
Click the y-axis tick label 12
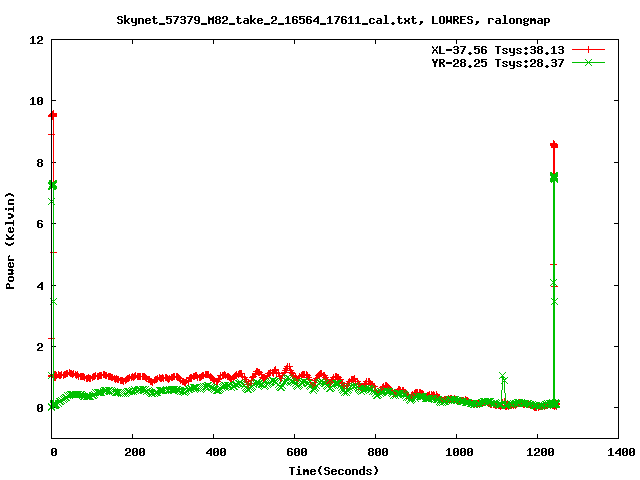[x=36, y=40]
